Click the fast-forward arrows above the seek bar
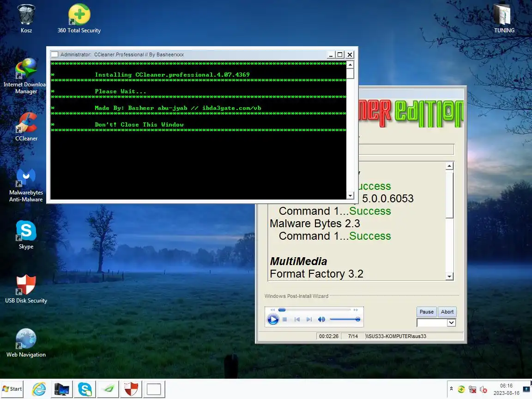The image size is (532, 399). pos(356,310)
